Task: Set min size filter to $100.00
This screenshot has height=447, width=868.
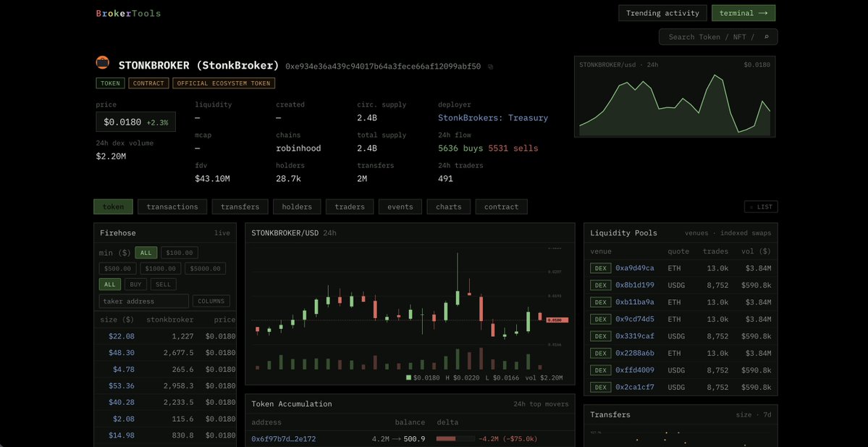Action: [180, 253]
